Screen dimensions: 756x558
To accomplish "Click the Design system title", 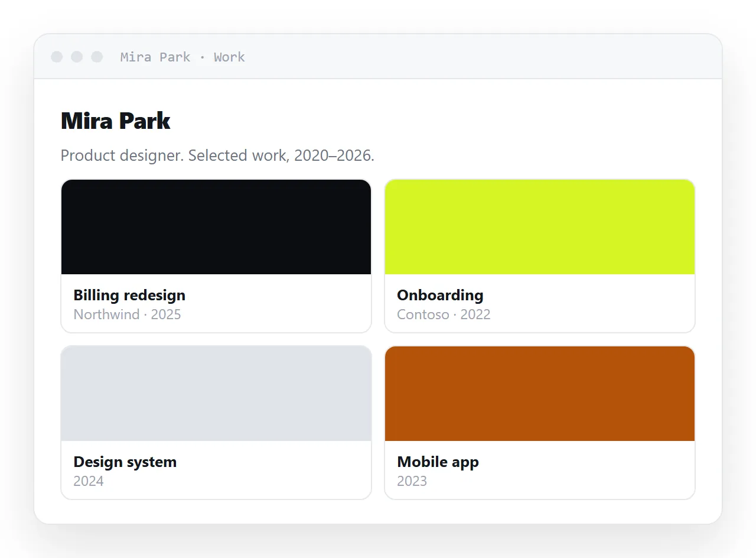I will [125, 462].
